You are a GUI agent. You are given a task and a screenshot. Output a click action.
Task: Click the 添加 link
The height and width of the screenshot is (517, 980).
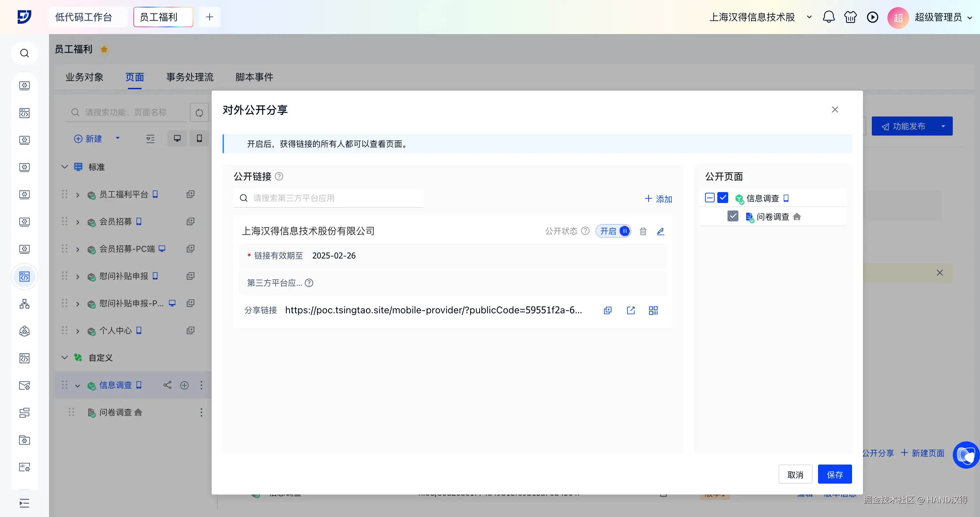point(658,199)
